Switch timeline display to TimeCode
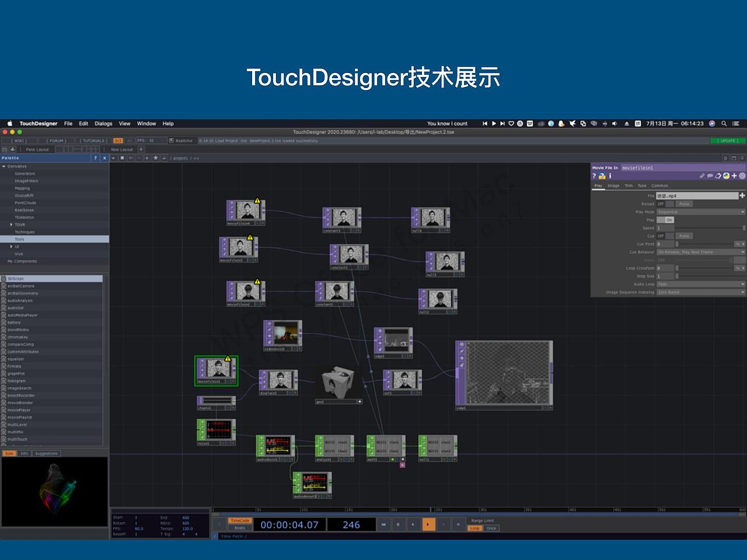Viewport: 747px width, 560px height. point(239,520)
